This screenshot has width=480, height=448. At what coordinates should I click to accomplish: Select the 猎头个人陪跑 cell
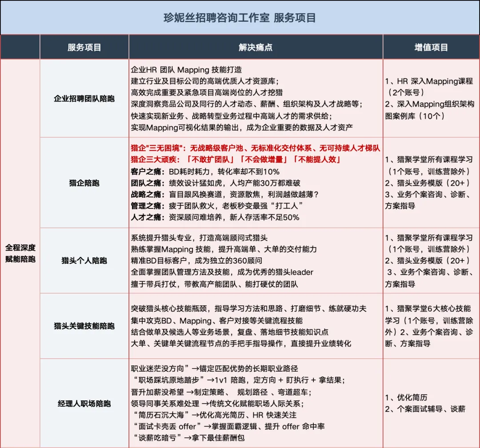pos(84,260)
